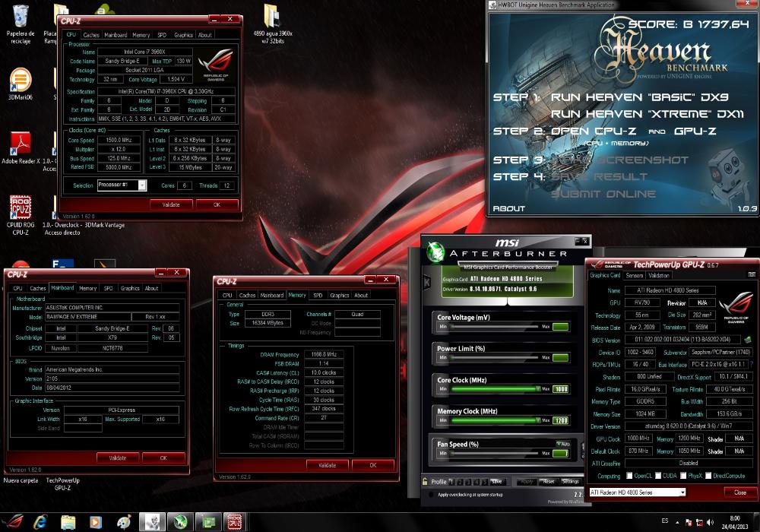The height and width of the screenshot is (532, 760).
Task: Switch to the Sensors tab in GPU-Z
Action: (635, 275)
